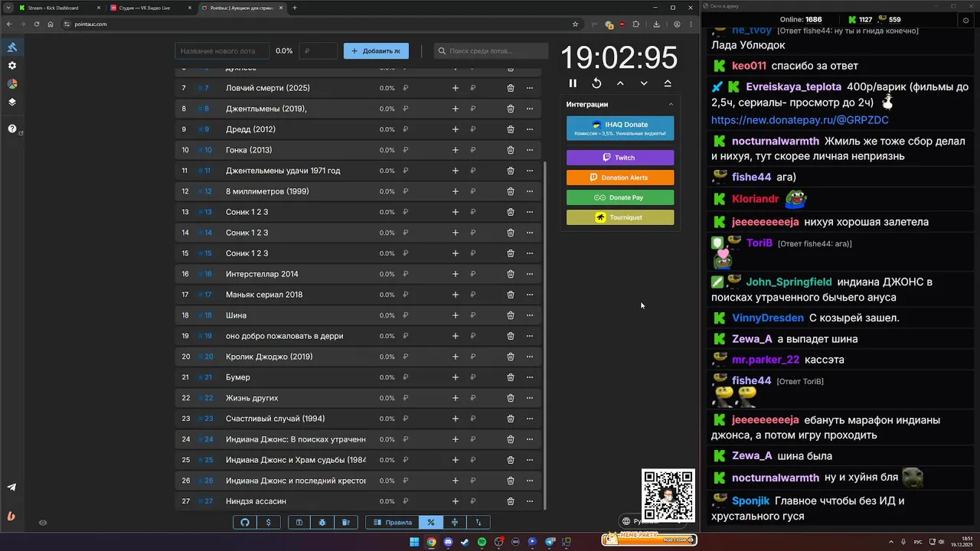Screen dimensions: 980x551
Task: Focus the new lot name field
Action: tap(222, 51)
